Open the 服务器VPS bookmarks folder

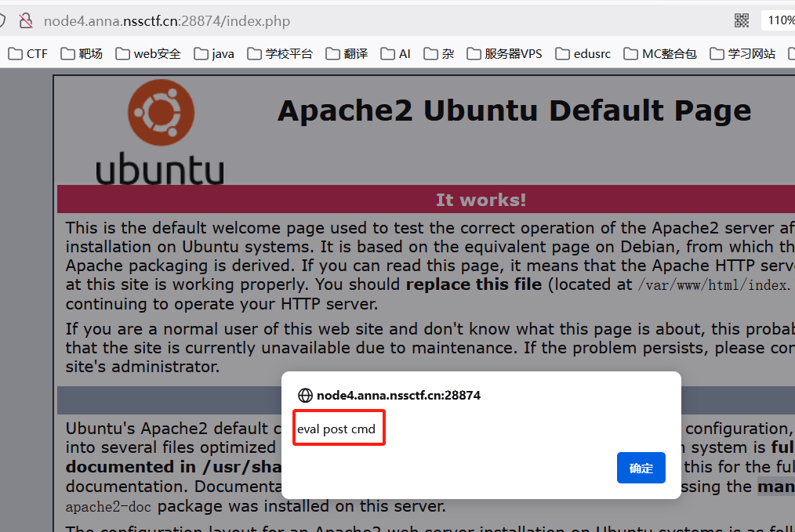click(504, 54)
